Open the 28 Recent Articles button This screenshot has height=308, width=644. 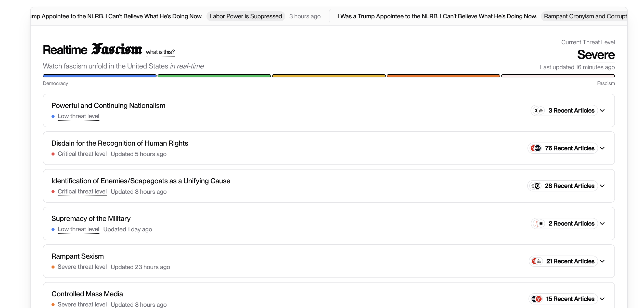[569, 186]
